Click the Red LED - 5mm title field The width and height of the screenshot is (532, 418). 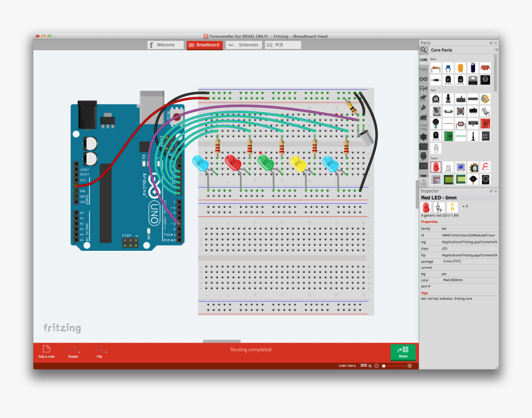click(x=459, y=198)
